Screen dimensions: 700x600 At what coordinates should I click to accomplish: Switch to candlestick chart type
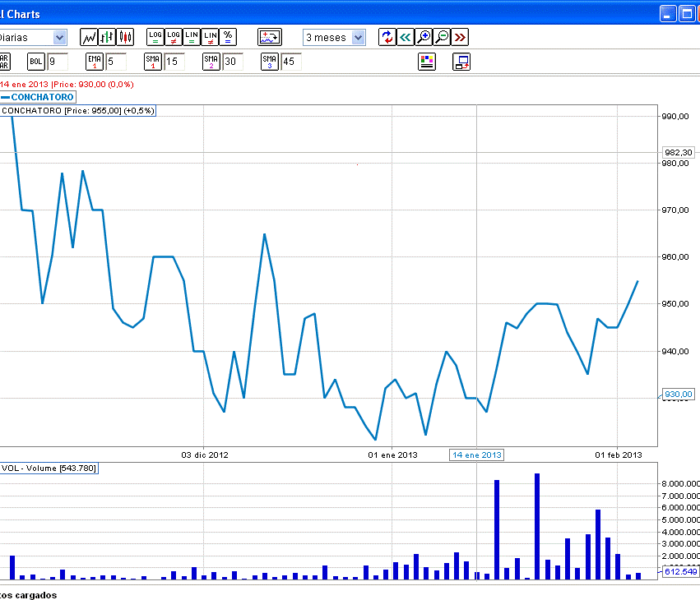(x=125, y=37)
